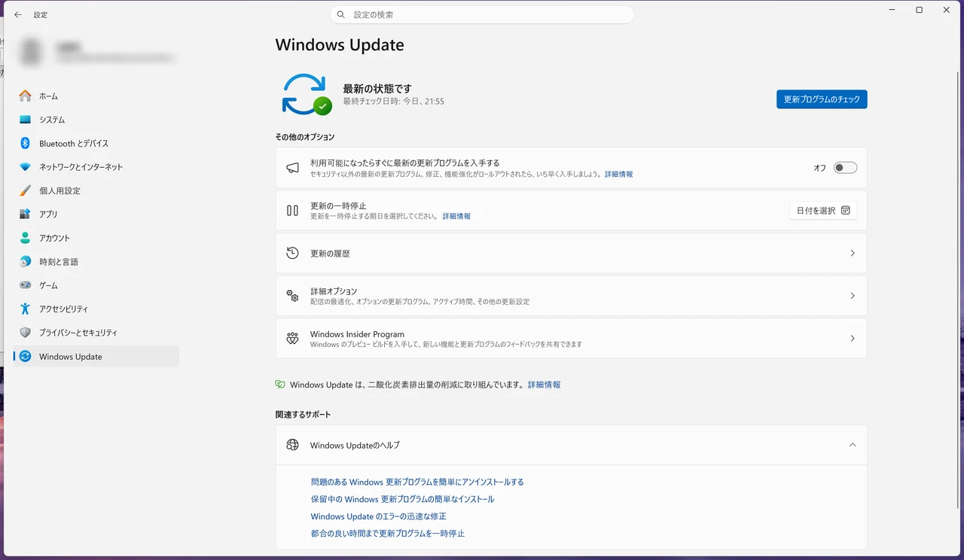Click the ホーム house icon

point(26,96)
